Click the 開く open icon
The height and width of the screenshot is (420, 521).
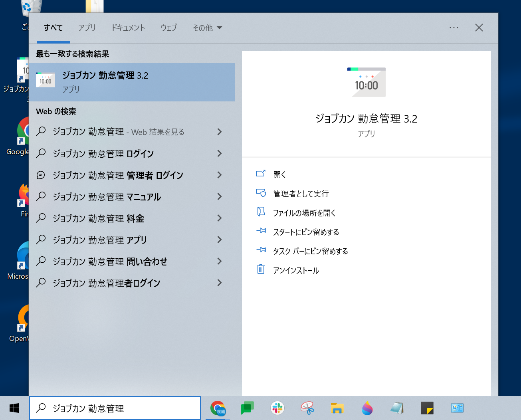coord(261,174)
